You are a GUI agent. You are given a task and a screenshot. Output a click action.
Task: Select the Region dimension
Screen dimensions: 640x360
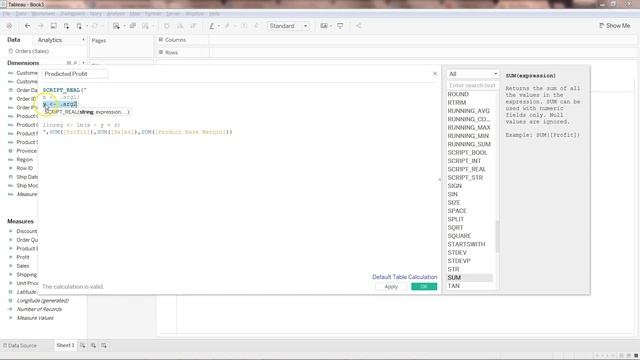pyautogui.click(x=24, y=159)
